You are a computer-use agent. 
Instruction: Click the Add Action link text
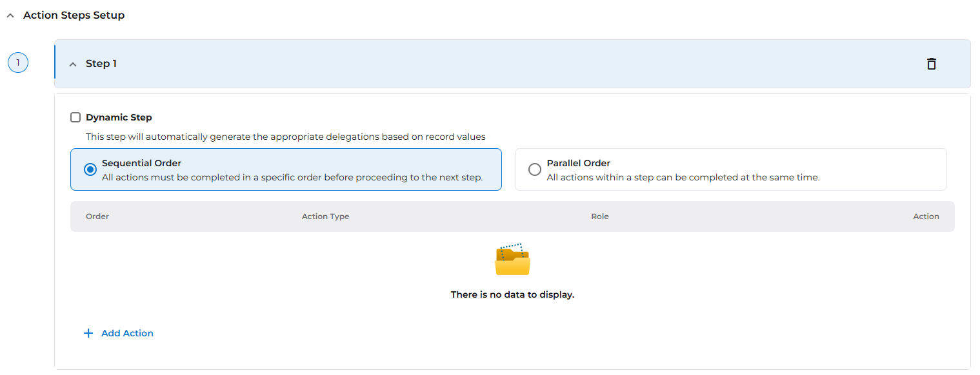(127, 333)
